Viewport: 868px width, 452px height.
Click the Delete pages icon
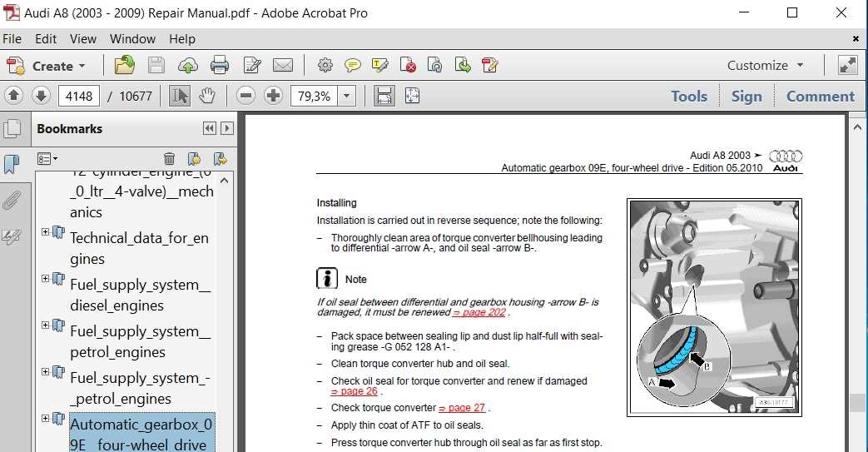coord(408,66)
